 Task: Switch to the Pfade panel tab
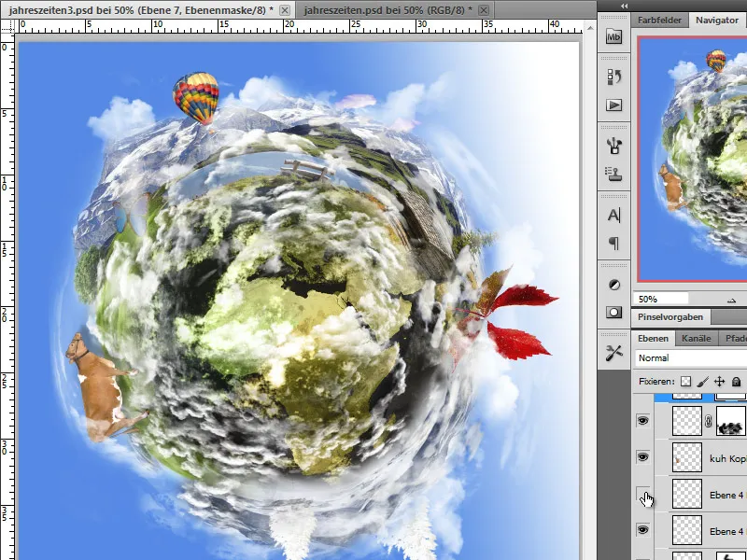point(735,338)
